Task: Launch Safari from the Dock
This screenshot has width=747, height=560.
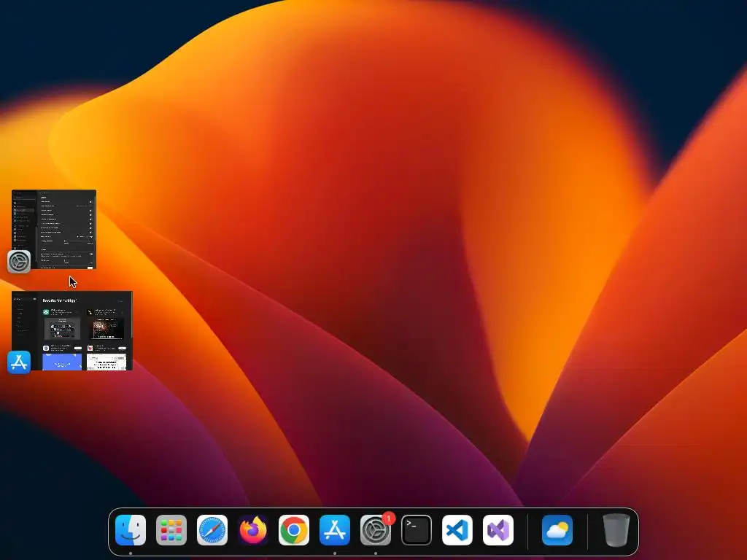Action: click(212, 530)
